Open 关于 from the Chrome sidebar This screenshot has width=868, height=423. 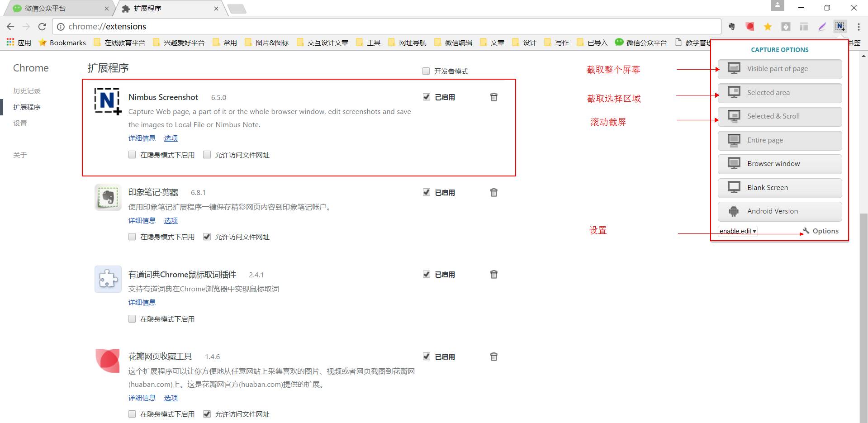click(x=20, y=155)
